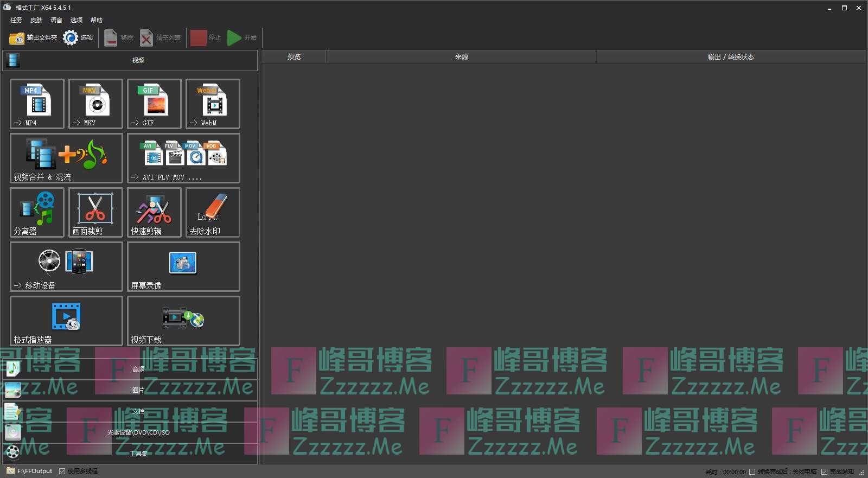Enable 转换完成后关闭电脑 checkbox
868x478 pixels.
click(x=752, y=471)
